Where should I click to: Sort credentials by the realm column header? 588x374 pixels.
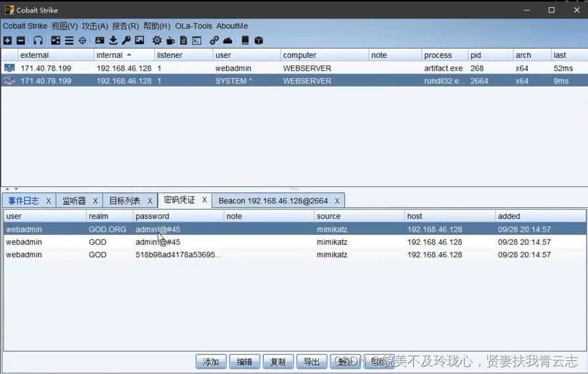[109, 217]
